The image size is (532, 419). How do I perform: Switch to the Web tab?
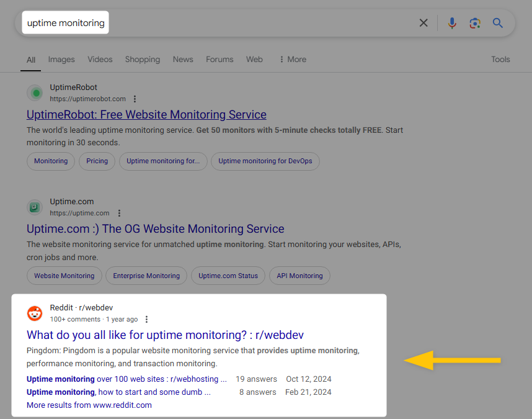click(x=254, y=60)
